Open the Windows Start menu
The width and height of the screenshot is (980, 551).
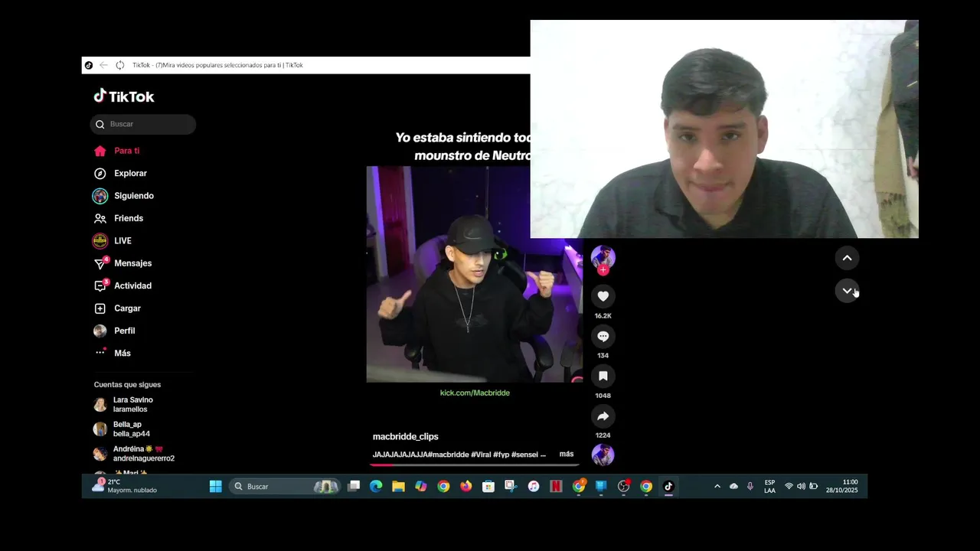pyautogui.click(x=216, y=486)
